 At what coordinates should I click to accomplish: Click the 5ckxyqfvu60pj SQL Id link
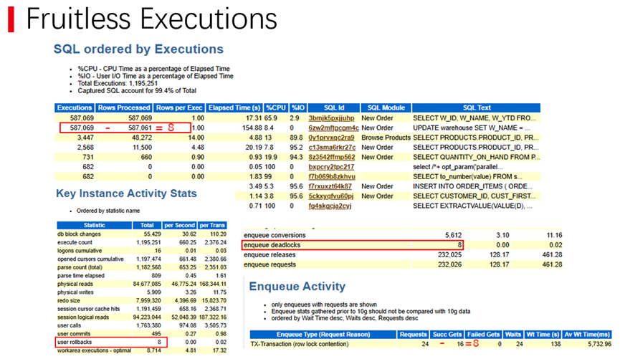coord(331,196)
